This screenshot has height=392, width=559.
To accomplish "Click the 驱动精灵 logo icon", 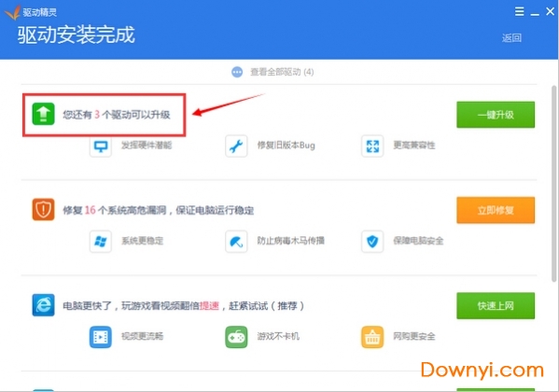I will 13,12.
